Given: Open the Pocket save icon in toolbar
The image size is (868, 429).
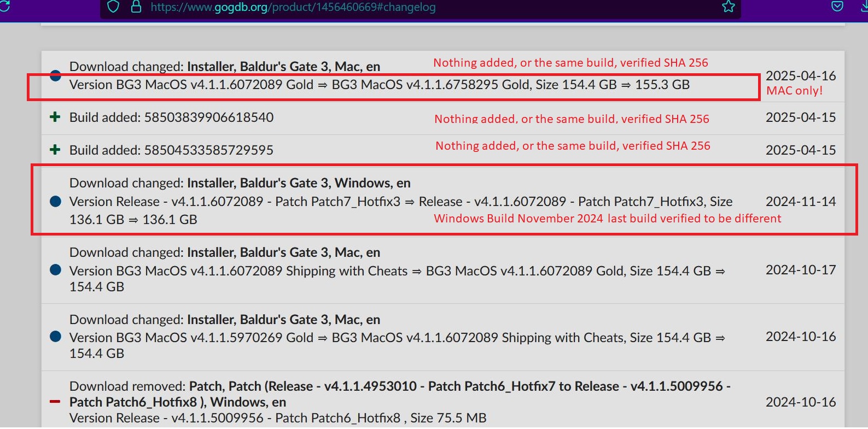Looking at the screenshot, I should tap(837, 7).
